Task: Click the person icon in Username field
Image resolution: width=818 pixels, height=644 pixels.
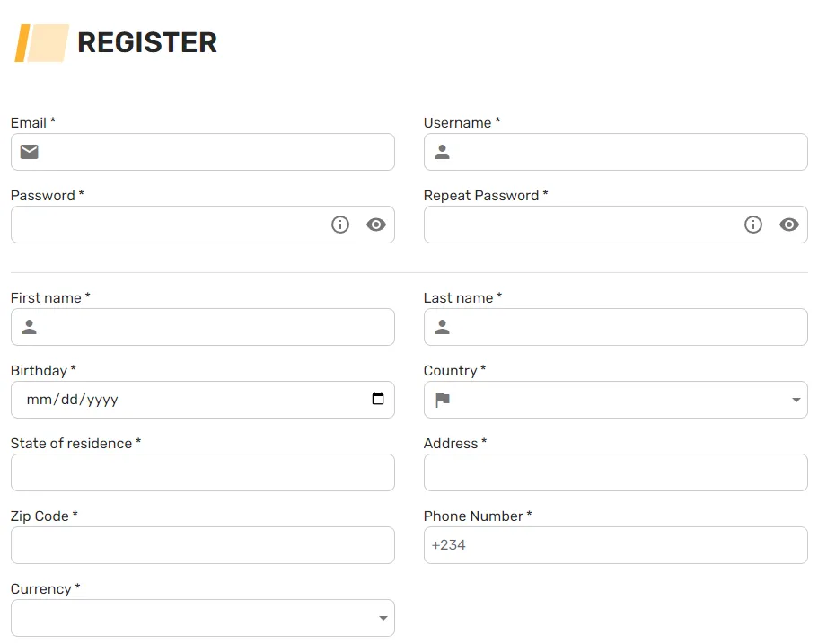Action: click(443, 152)
